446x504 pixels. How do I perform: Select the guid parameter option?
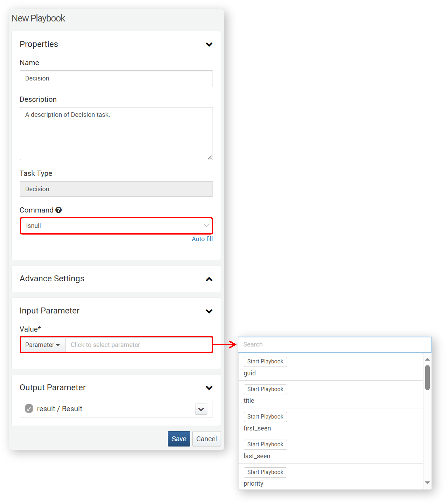click(250, 373)
